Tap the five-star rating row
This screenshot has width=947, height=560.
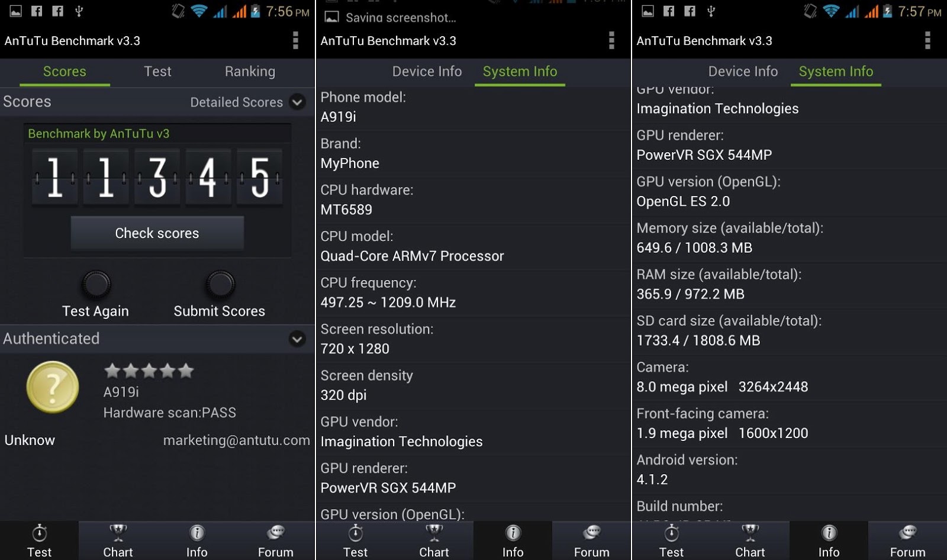(x=149, y=371)
